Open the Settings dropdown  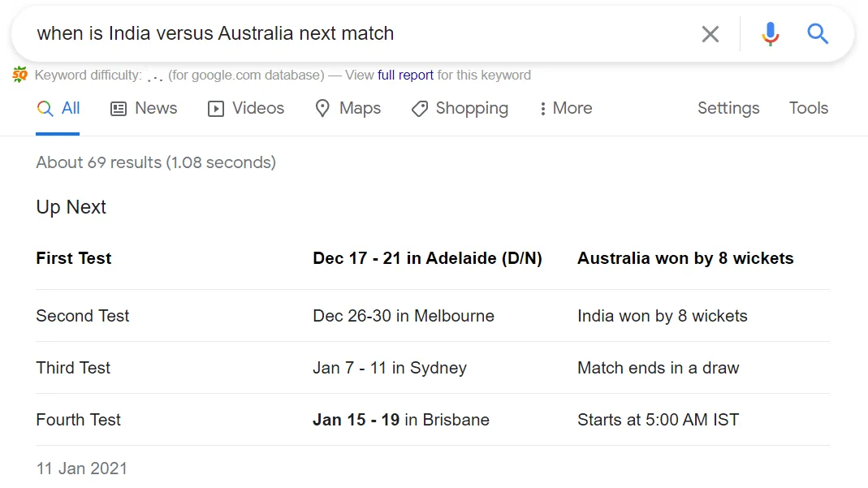(728, 108)
